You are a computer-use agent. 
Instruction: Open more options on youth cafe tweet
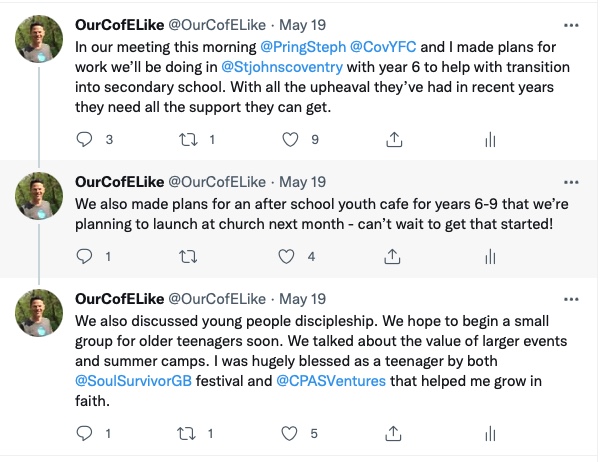(570, 182)
